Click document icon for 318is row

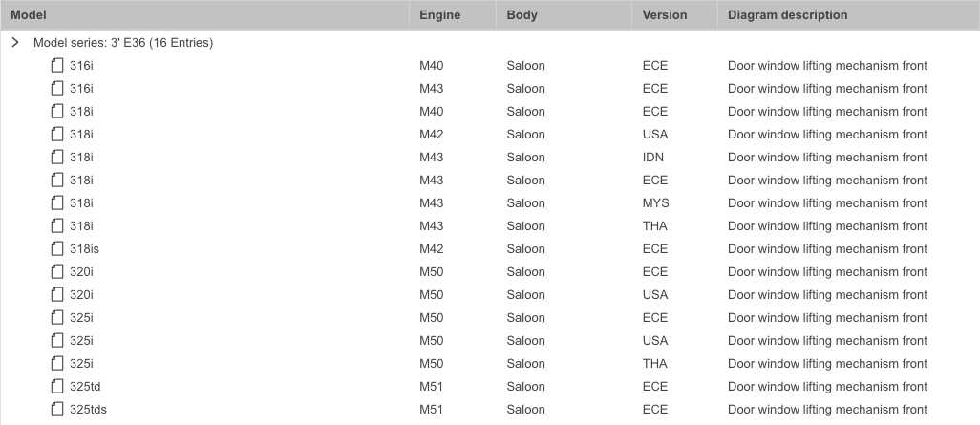57,248
